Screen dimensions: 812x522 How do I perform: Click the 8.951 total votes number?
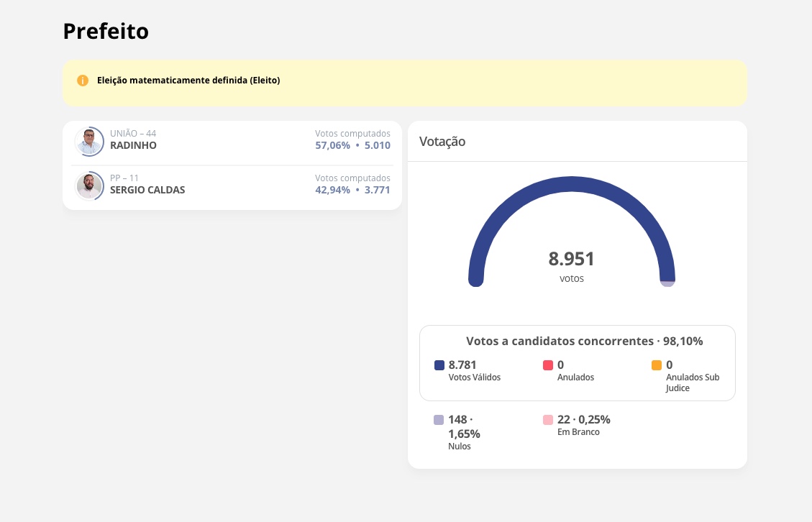pos(572,259)
